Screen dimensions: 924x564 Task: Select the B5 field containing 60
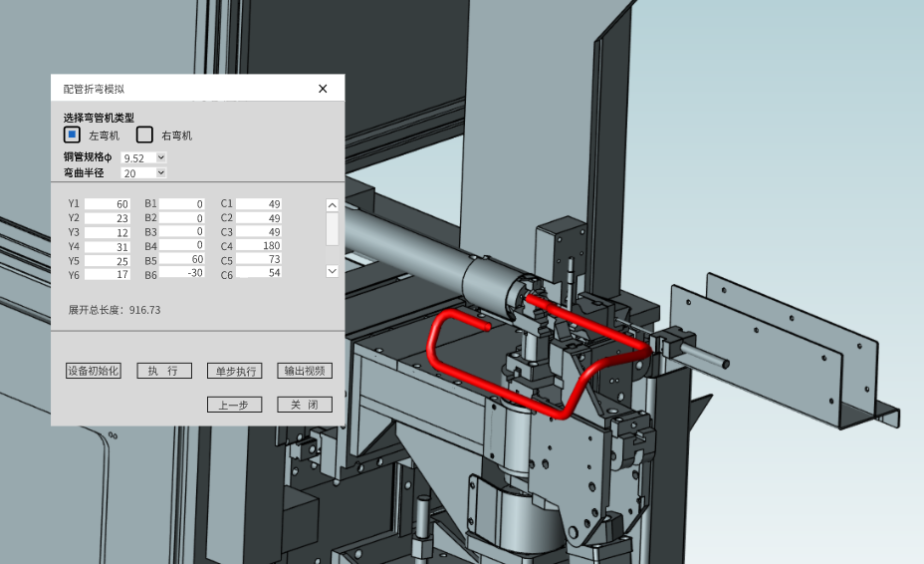(182, 260)
